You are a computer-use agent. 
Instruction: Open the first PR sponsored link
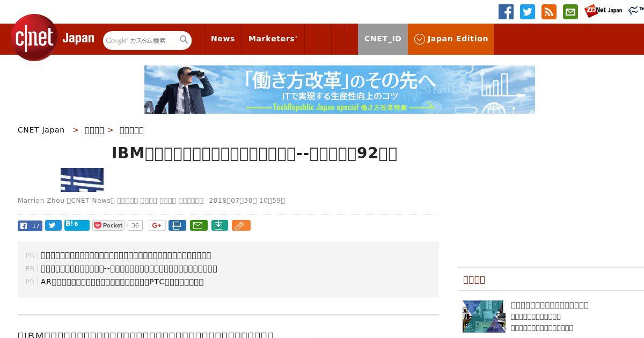(126, 255)
